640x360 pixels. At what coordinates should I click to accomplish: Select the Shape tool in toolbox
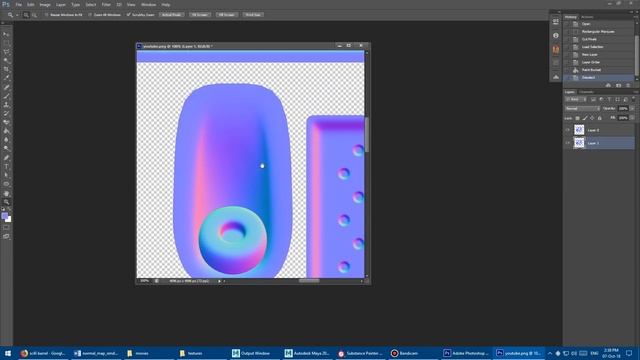6,184
